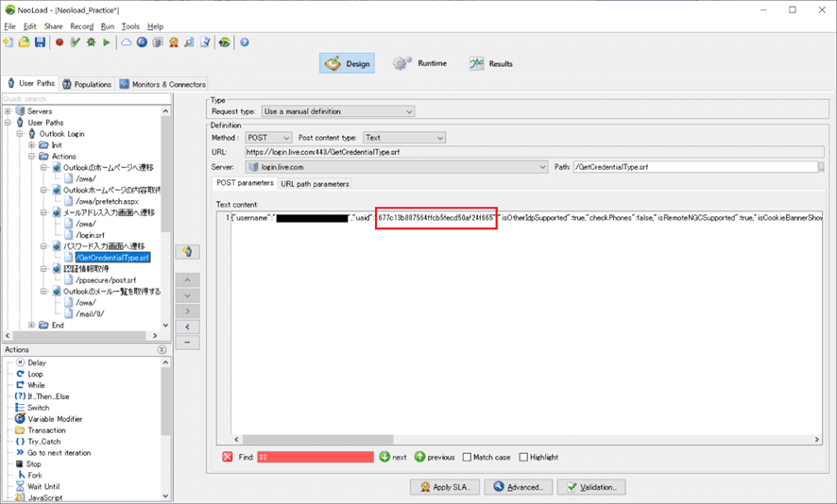Collapse the Actions panel with the chevron icon
This screenshot has width=837, height=504.
pos(162,350)
